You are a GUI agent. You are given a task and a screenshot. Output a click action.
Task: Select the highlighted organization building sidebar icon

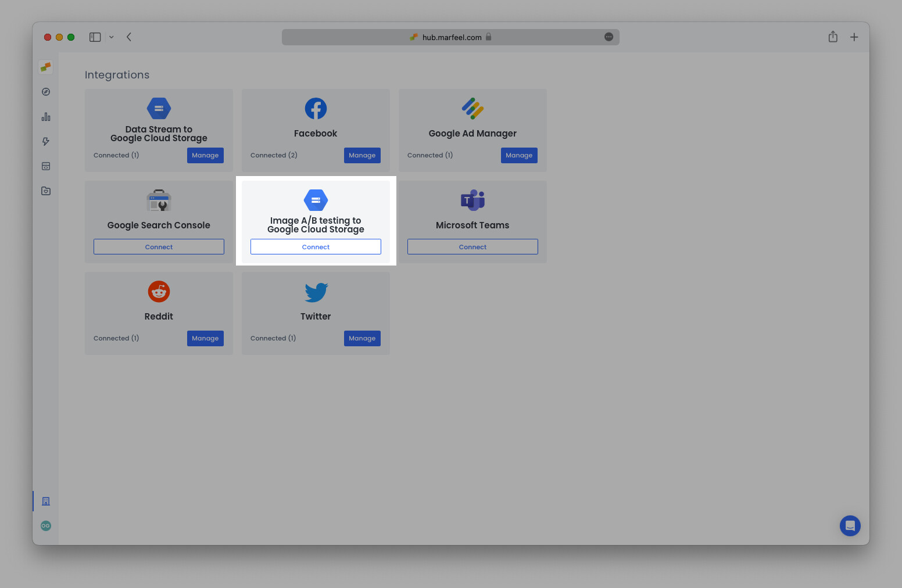click(45, 501)
